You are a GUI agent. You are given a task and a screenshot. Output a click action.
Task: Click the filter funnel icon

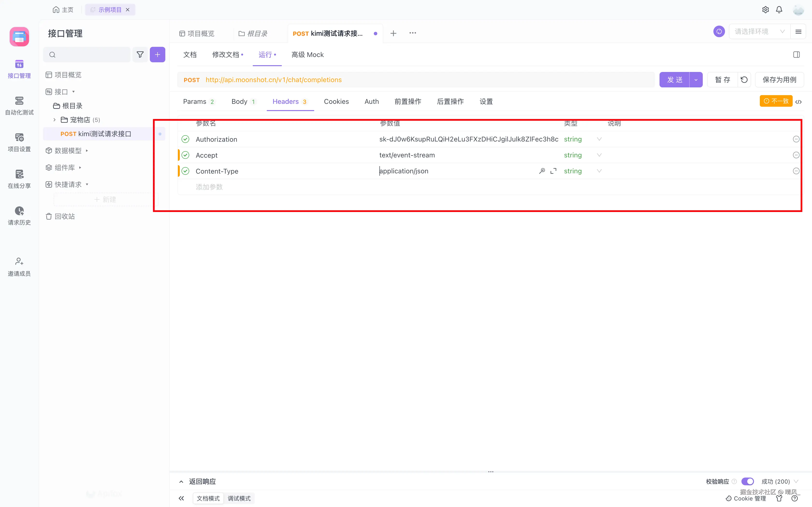coord(140,55)
